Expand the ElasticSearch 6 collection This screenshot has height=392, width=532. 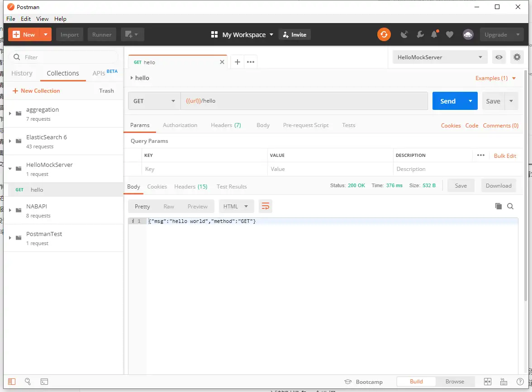[10, 141]
